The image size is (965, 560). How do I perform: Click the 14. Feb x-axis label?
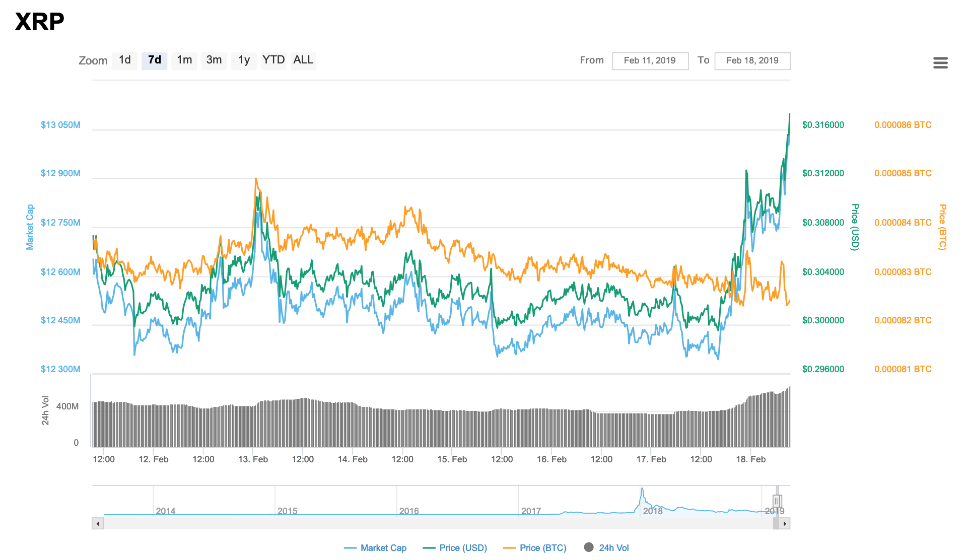pyautogui.click(x=353, y=459)
